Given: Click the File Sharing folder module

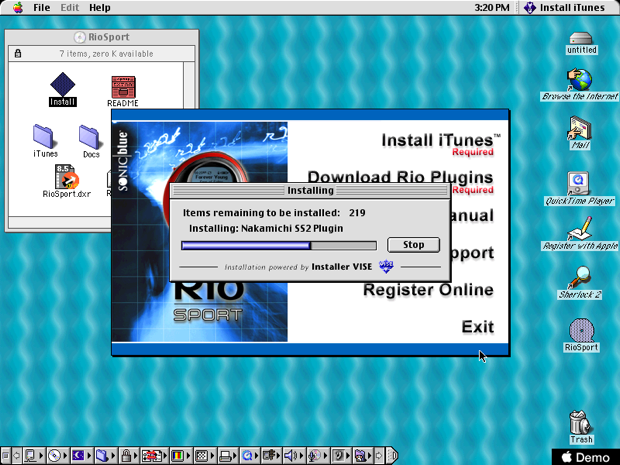Looking at the screenshot, I should (102, 456).
